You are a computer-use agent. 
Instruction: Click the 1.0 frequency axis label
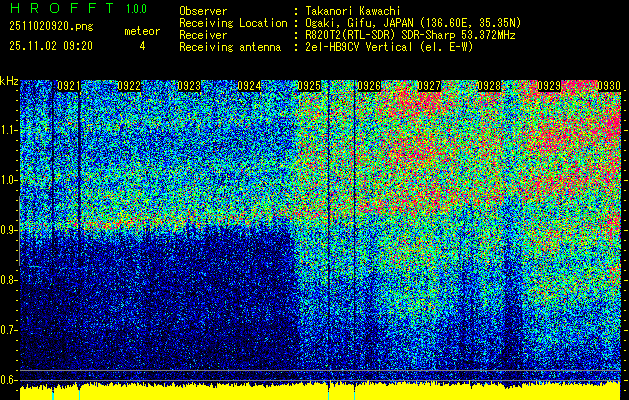point(9,181)
